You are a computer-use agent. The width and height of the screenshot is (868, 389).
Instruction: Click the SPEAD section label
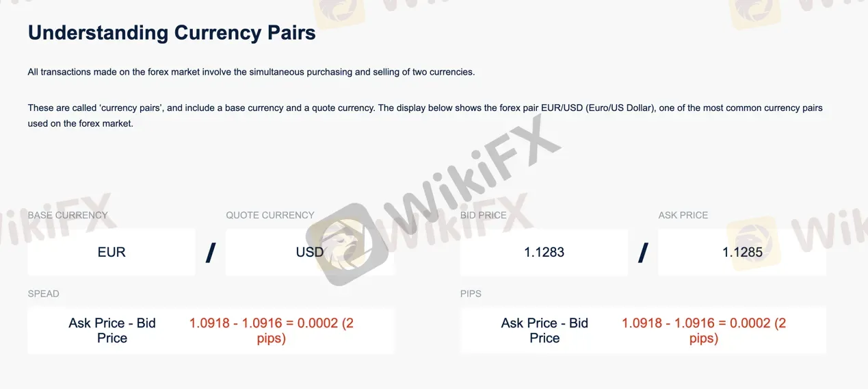44,294
